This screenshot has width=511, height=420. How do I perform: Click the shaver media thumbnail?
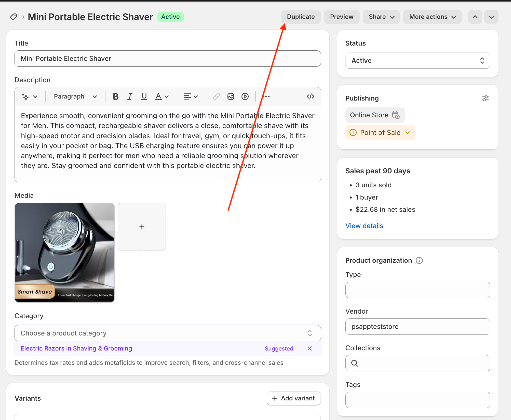click(64, 252)
